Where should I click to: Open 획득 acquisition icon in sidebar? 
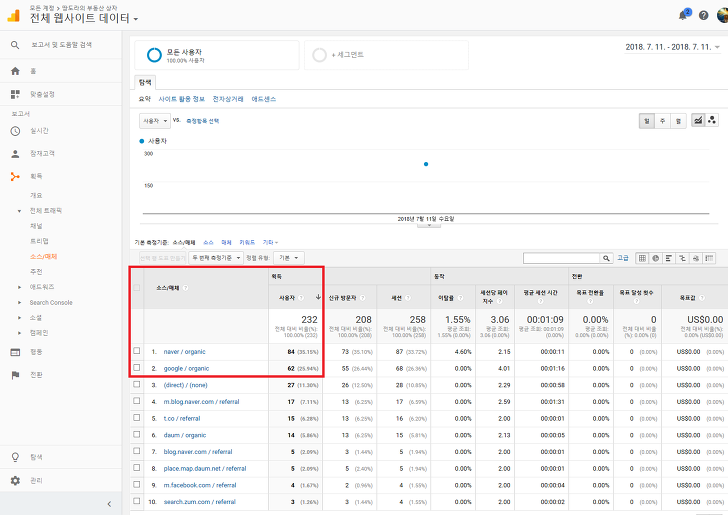click(15, 176)
